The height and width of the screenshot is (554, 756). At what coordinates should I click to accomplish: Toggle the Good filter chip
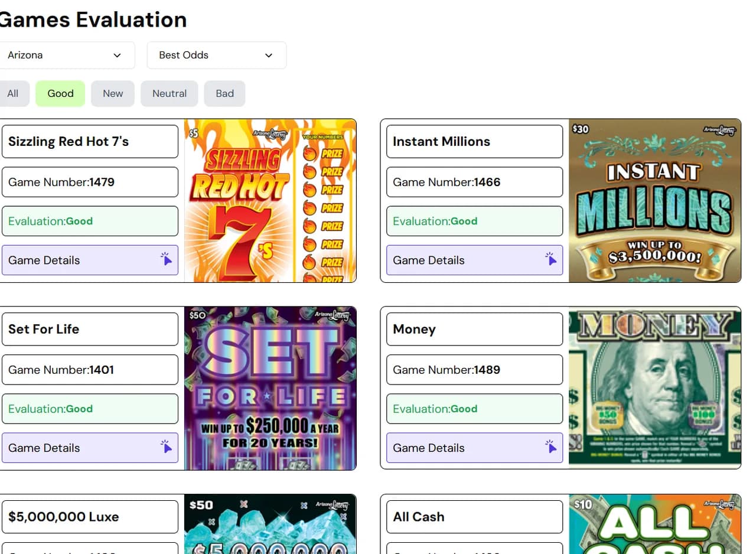tap(60, 93)
